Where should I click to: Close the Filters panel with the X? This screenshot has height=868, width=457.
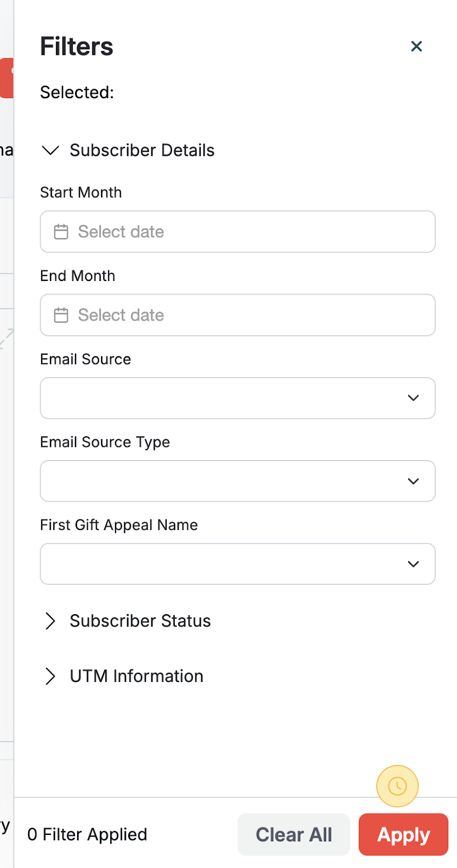coord(416,47)
